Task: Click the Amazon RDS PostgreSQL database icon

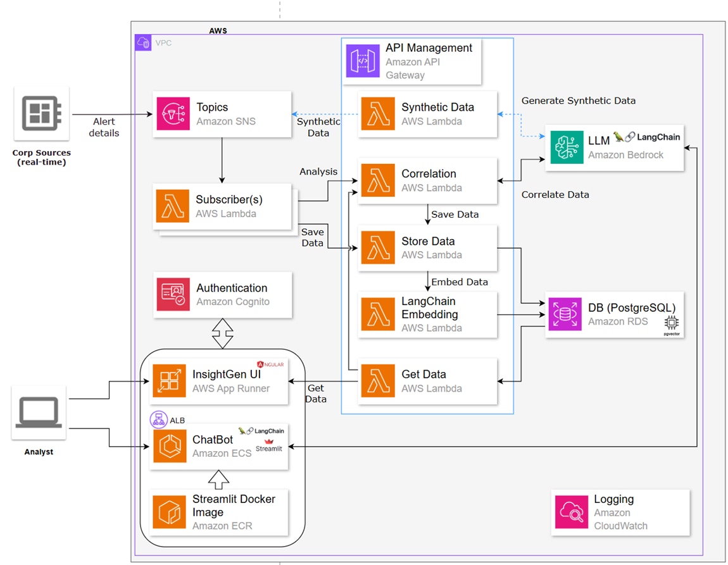Action: (564, 314)
